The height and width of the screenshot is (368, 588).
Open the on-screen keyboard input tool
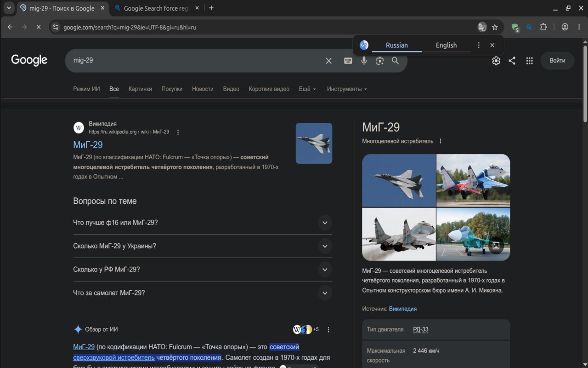pos(348,61)
